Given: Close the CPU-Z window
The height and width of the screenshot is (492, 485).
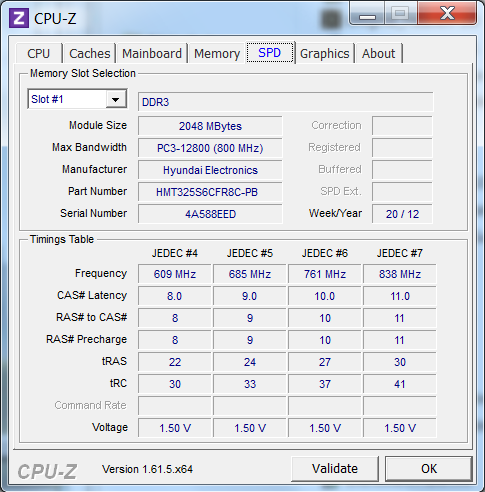Looking at the screenshot, I should [x=447, y=13].
